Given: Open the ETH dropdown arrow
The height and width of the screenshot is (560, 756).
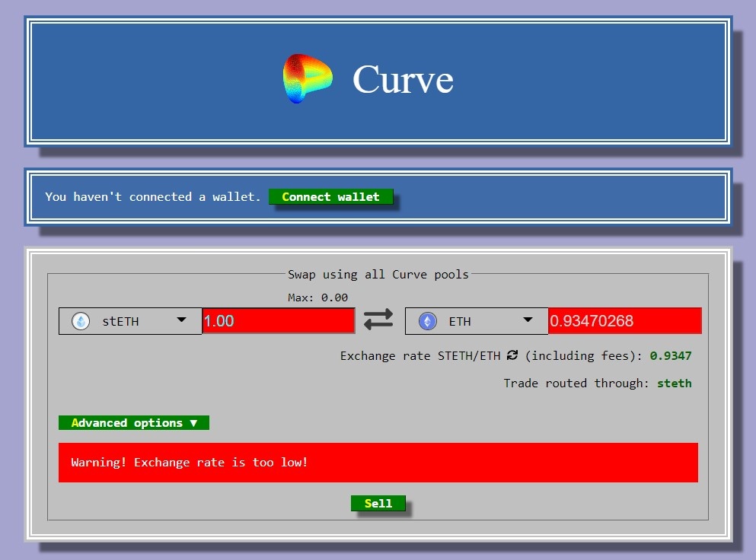Looking at the screenshot, I should coord(528,320).
